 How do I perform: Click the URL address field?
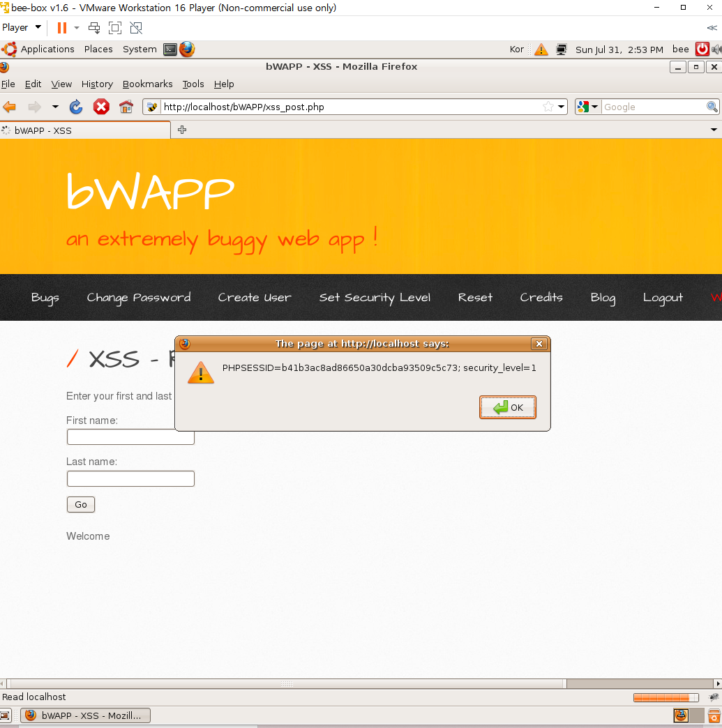tap(352, 107)
